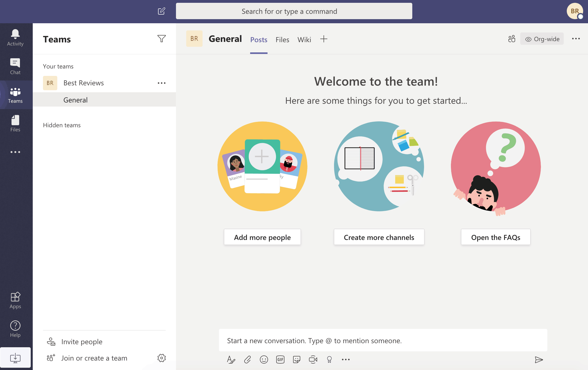Image resolution: width=588 pixels, height=370 pixels.
Task: Expand more sidebar apps with ellipsis
Action: click(15, 152)
